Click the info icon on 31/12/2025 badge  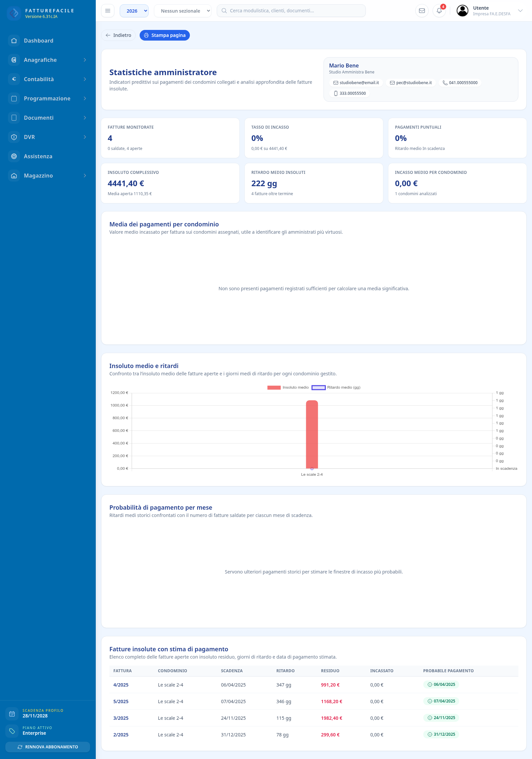tap(430, 734)
